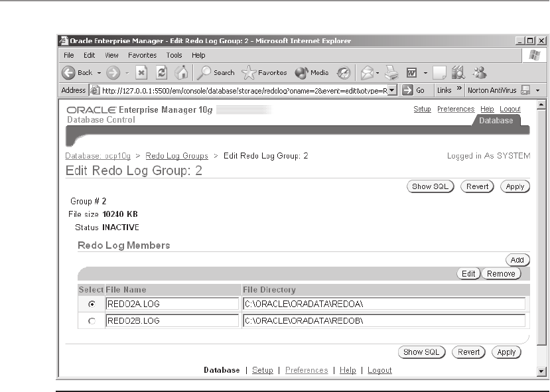Click the top Apply button
The width and height of the screenshot is (550, 392).
[515, 186]
